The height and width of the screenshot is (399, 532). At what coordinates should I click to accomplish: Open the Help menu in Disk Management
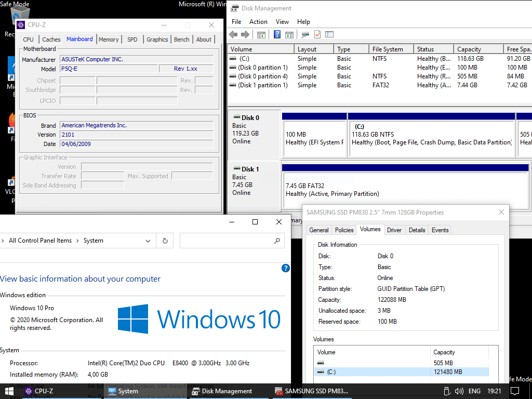303,22
